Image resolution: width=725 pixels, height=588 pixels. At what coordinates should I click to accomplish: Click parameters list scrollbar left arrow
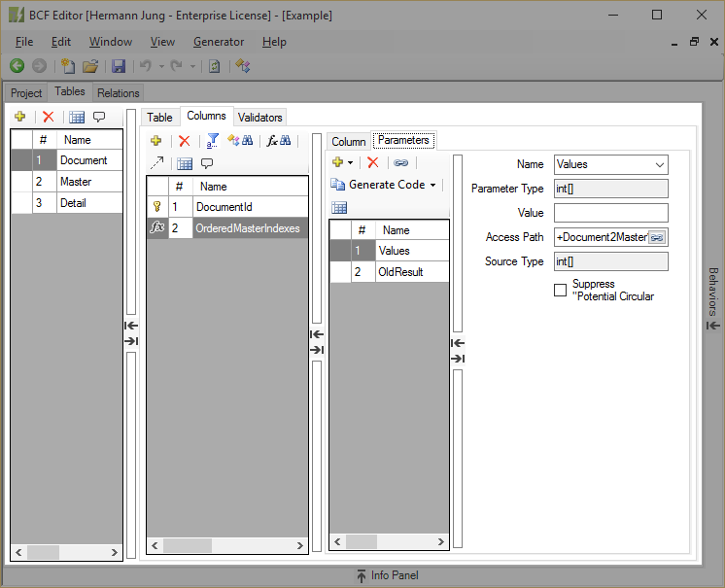pyautogui.click(x=337, y=541)
